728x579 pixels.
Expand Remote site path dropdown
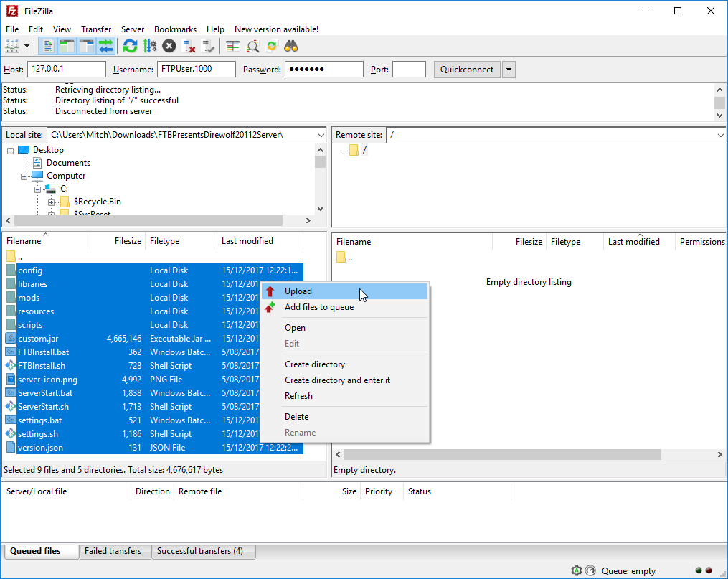click(721, 135)
